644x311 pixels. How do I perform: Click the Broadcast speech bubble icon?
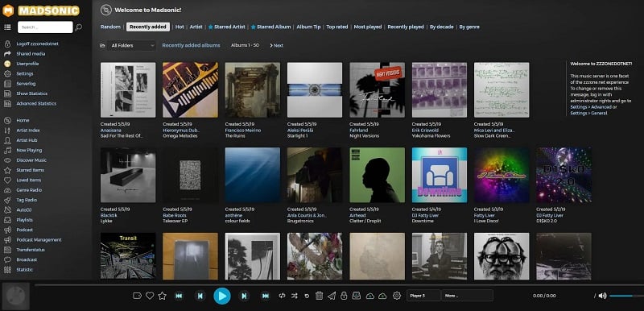point(7,259)
